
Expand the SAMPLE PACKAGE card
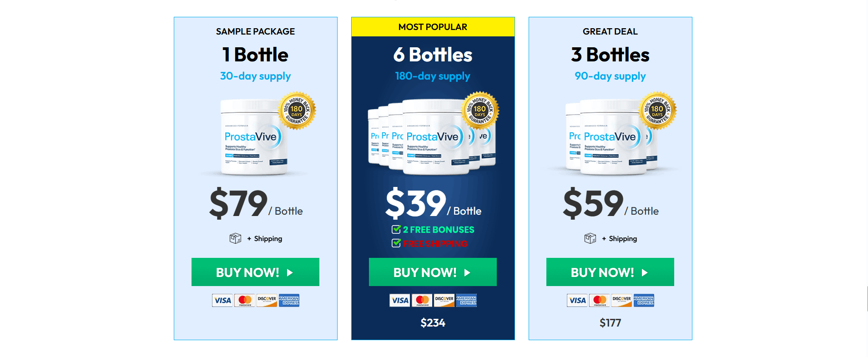point(255,31)
